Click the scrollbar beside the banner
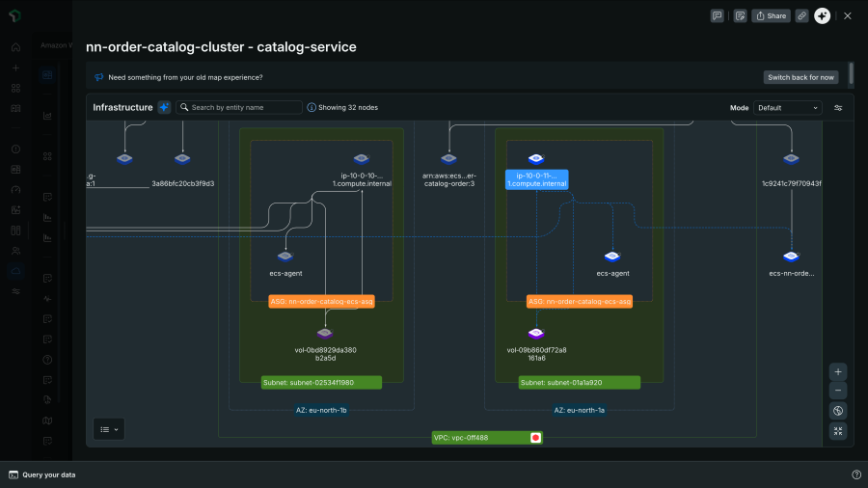The width and height of the screenshot is (868, 488). [x=852, y=73]
